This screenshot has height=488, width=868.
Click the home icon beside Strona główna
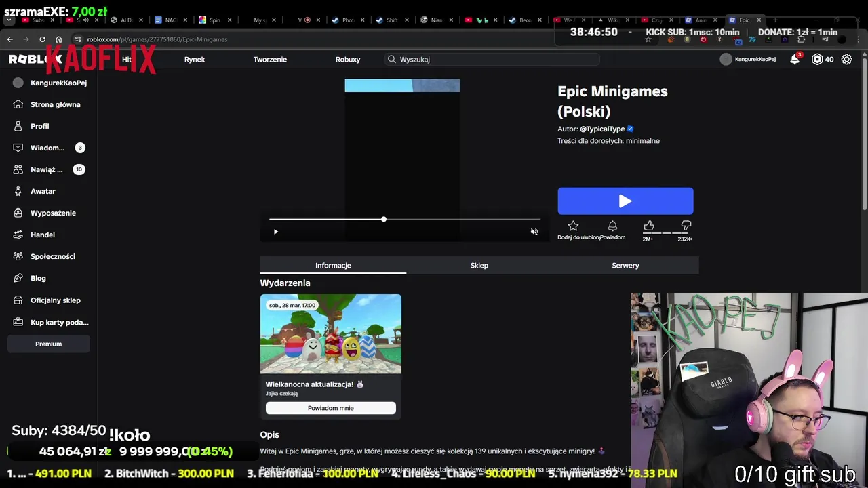pyautogui.click(x=18, y=104)
